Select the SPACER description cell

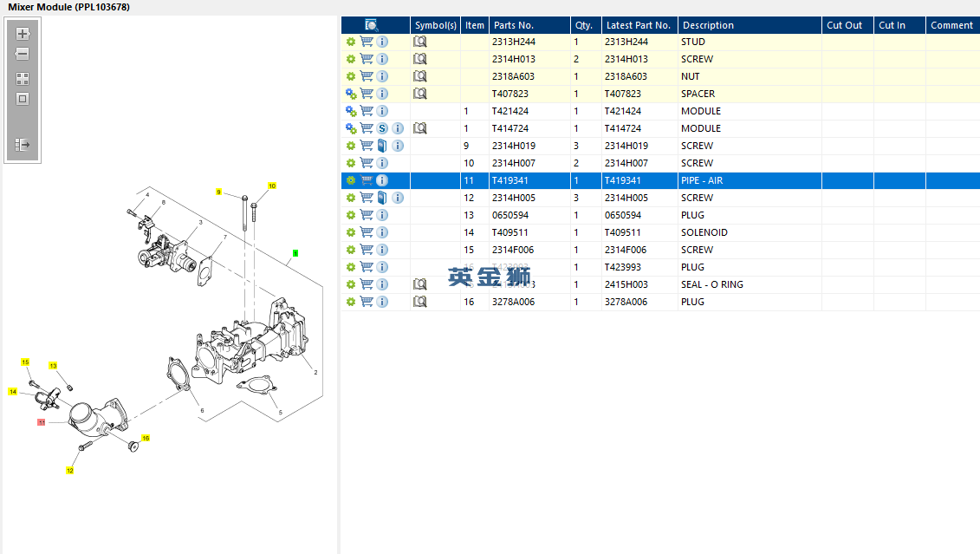click(750, 94)
